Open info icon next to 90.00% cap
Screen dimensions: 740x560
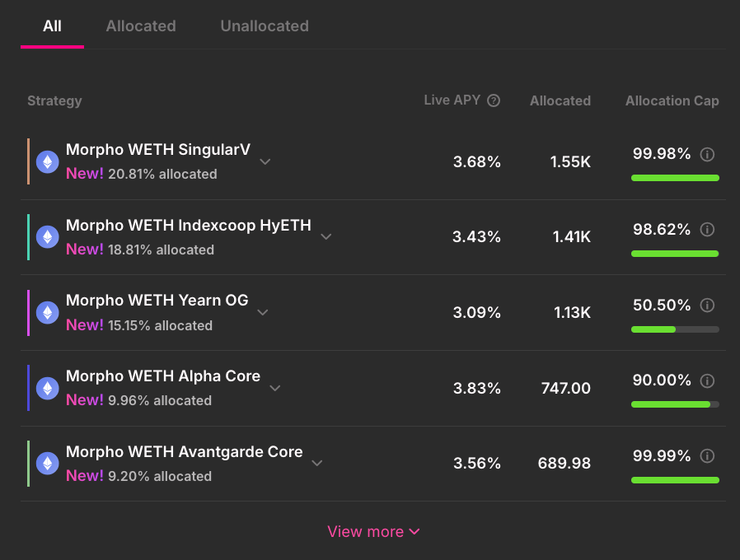[x=707, y=380]
